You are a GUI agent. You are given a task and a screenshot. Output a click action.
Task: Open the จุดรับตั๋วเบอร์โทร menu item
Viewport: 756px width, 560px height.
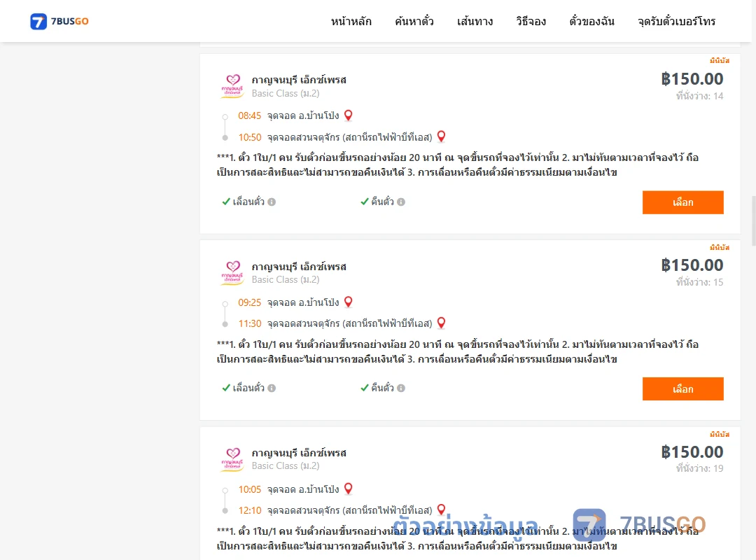click(x=676, y=21)
